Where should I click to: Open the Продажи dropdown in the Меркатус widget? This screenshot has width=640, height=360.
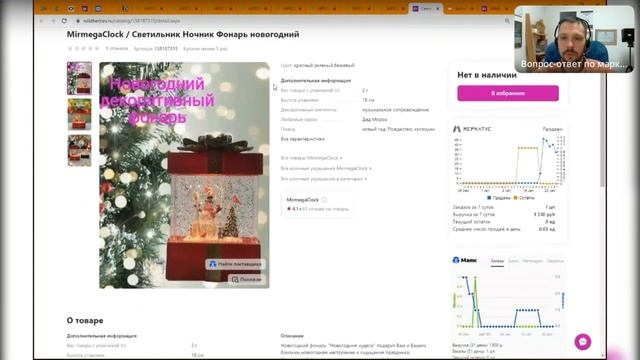[553, 129]
